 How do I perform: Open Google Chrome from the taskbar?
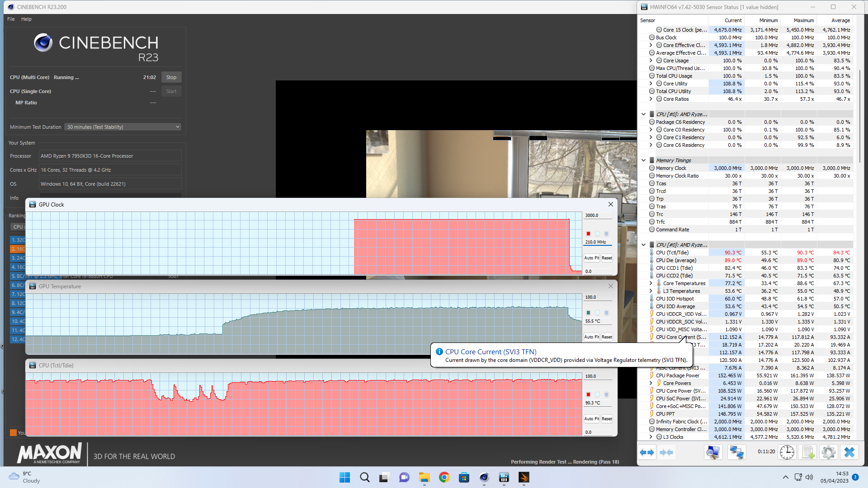(444, 477)
